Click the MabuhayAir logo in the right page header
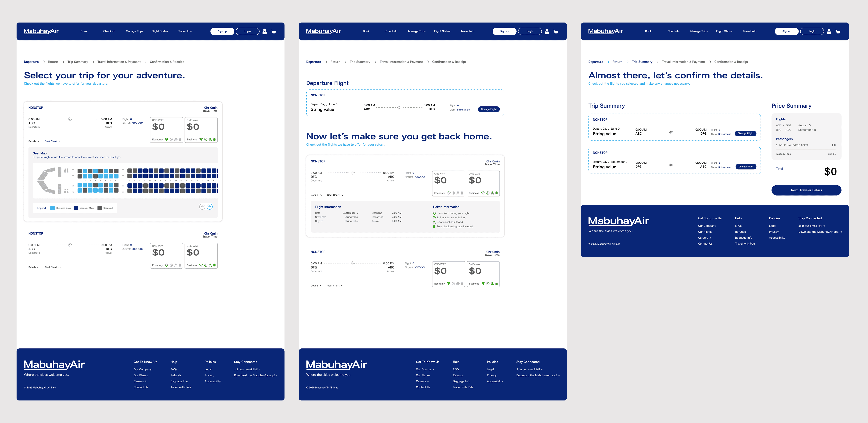868x423 pixels. [606, 31]
